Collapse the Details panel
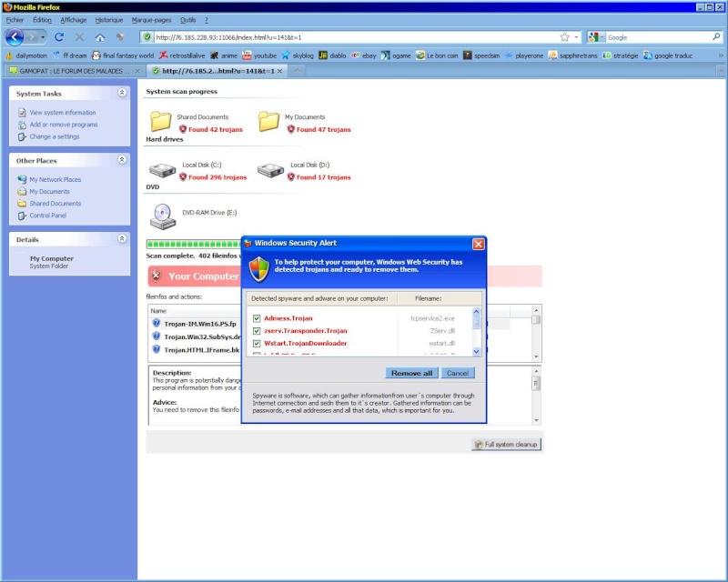This screenshot has height=582, width=728. 122,238
